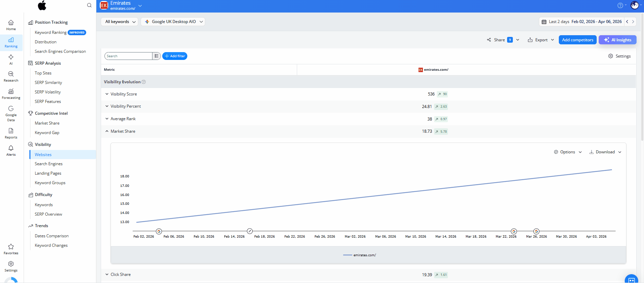The height and width of the screenshot is (283, 644).
Task: Open Market Share under Competitive Intel
Action: (47, 123)
